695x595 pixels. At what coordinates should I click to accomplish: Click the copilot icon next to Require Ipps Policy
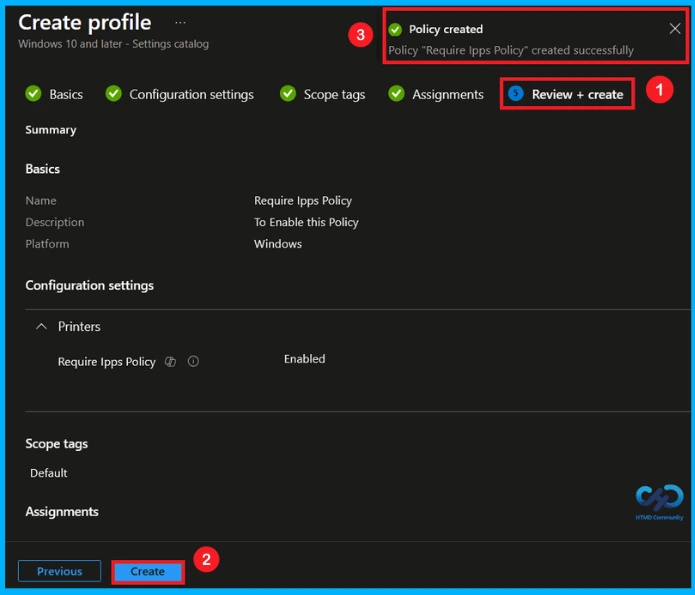click(171, 362)
